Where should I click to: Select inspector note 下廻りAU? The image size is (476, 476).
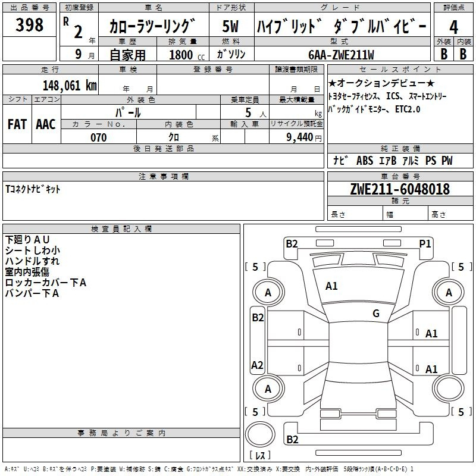27,240
